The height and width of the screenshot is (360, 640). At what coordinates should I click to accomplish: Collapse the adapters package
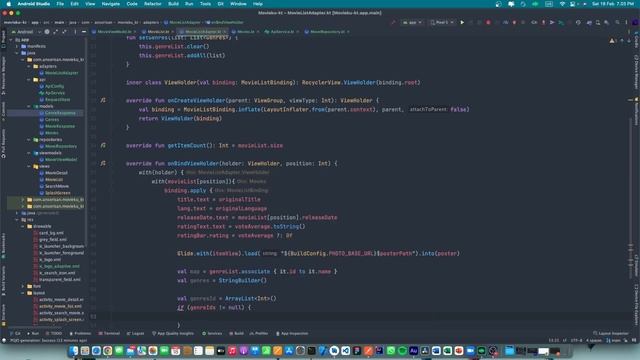tap(29, 66)
